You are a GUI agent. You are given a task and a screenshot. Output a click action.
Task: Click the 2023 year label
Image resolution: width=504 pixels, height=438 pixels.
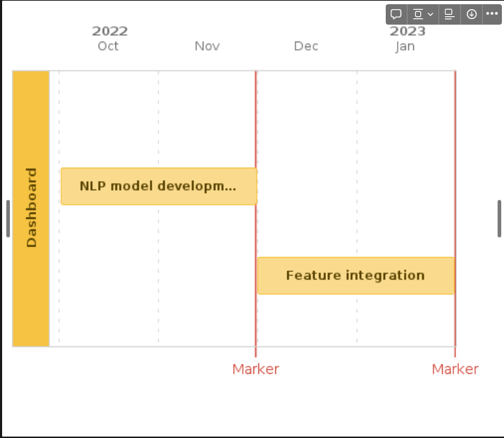408,31
